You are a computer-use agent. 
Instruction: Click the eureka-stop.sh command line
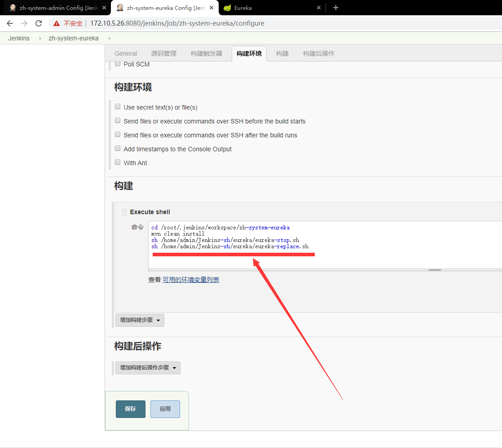pos(225,240)
